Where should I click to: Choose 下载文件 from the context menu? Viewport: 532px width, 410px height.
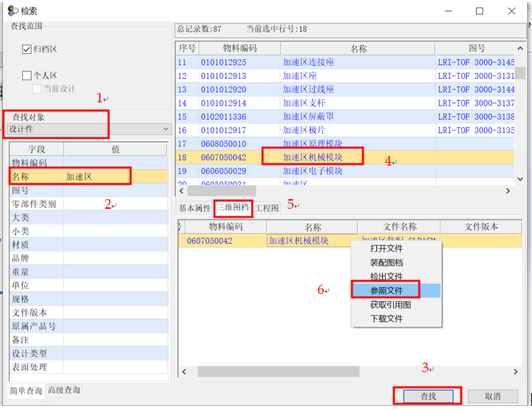386,319
